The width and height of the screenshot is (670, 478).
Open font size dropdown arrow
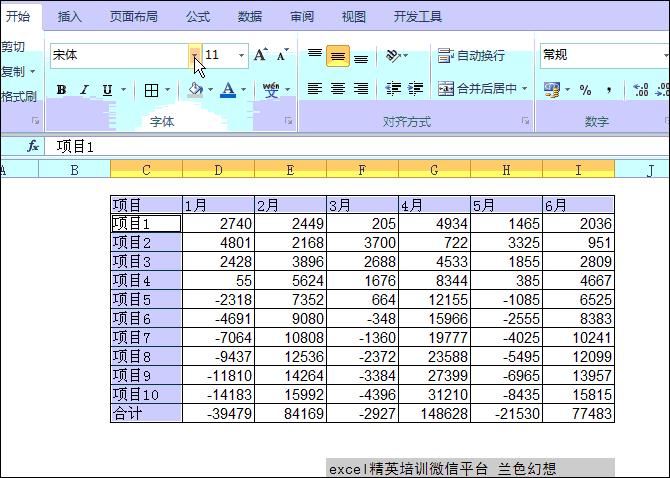[241, 55]
